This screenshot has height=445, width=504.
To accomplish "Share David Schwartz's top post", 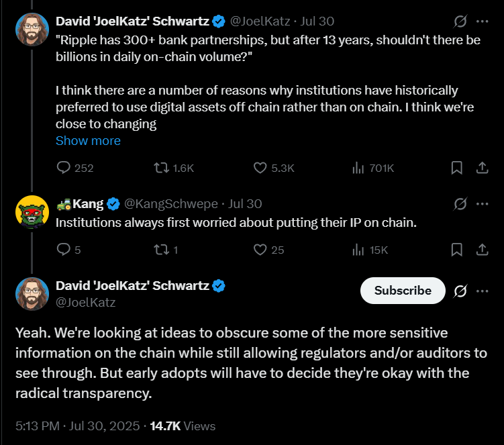I will click(482, 167).
